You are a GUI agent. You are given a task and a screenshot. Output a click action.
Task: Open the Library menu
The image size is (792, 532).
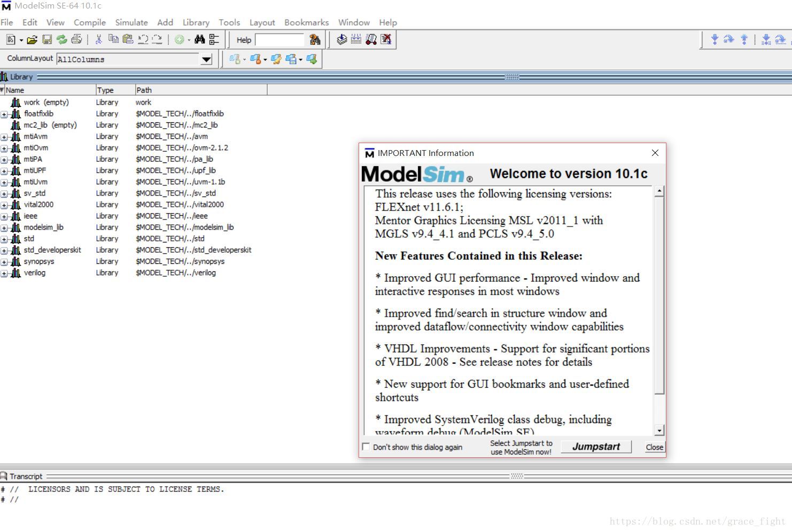[x=196, y=22]
